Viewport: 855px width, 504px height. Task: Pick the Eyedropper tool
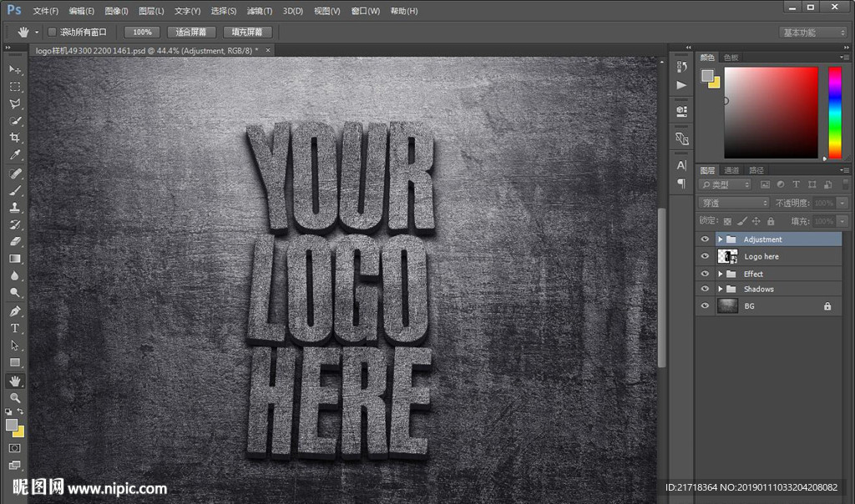tap(15, 156)
